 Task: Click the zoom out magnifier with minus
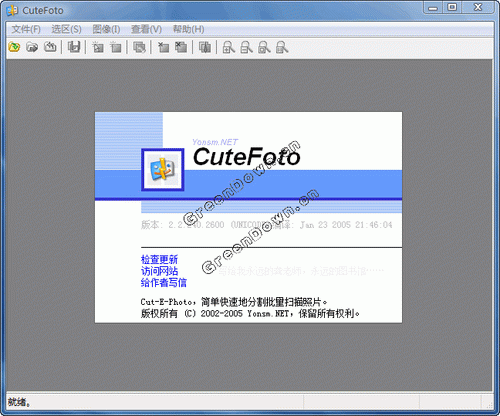[x=246, y=47]
